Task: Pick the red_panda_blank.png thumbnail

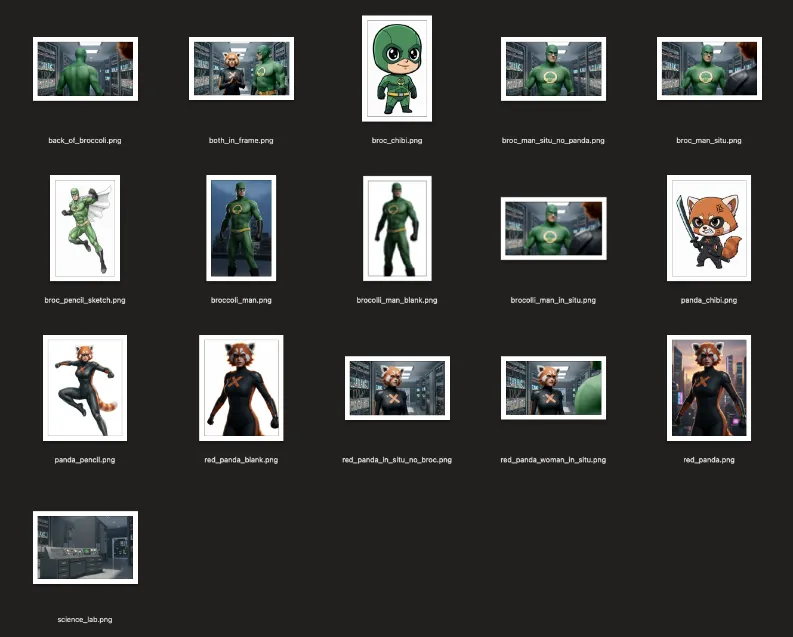Action: pos(241,388)
